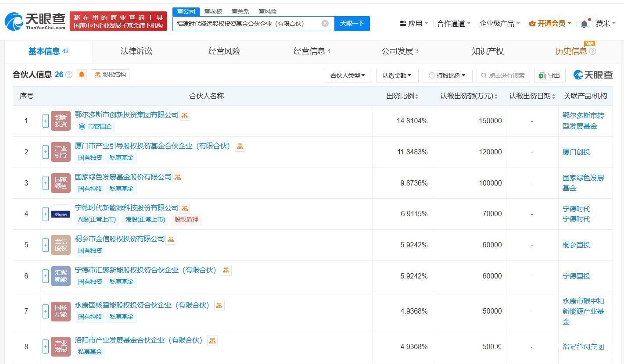
Task: Click the 点击进行搜索 partner search field
Action: pyautogui.click(x=503, y=75)
